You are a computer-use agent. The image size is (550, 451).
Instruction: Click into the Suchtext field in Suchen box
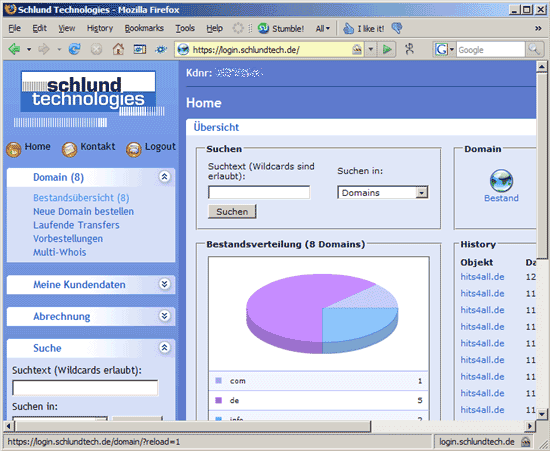259,192
